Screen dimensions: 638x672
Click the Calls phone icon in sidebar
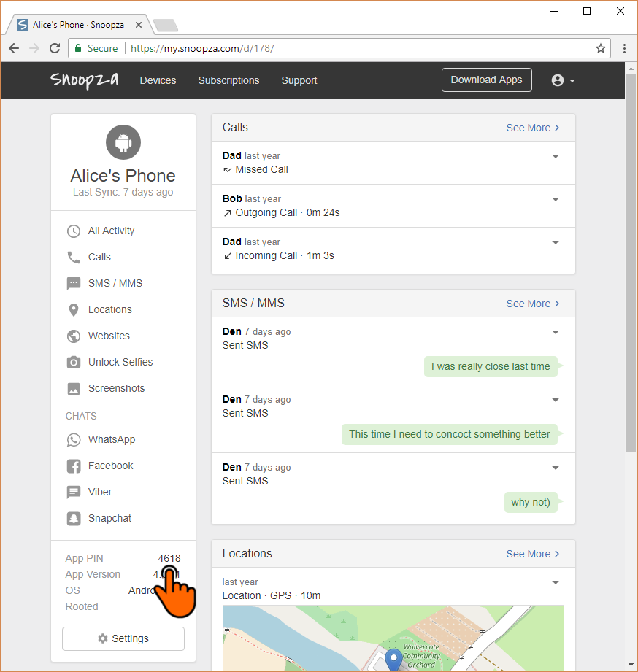[x=73, y=258]
